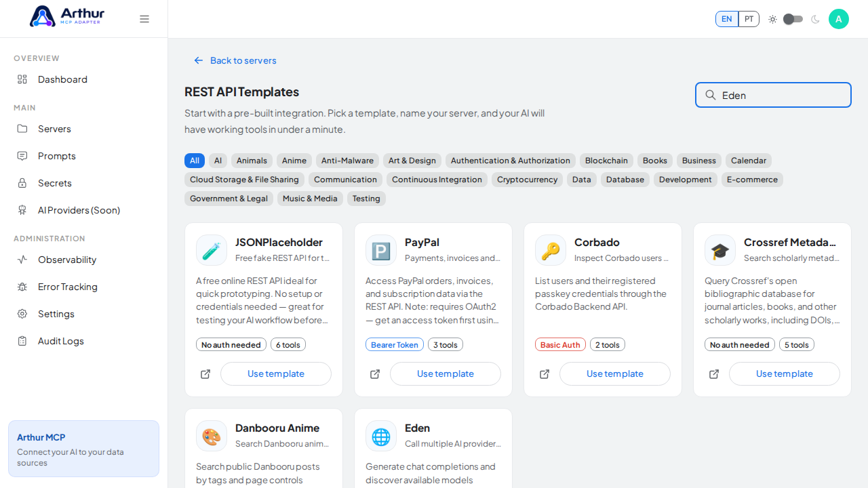Click the JSONPlaceholder test tube icon

click(212, 250)
